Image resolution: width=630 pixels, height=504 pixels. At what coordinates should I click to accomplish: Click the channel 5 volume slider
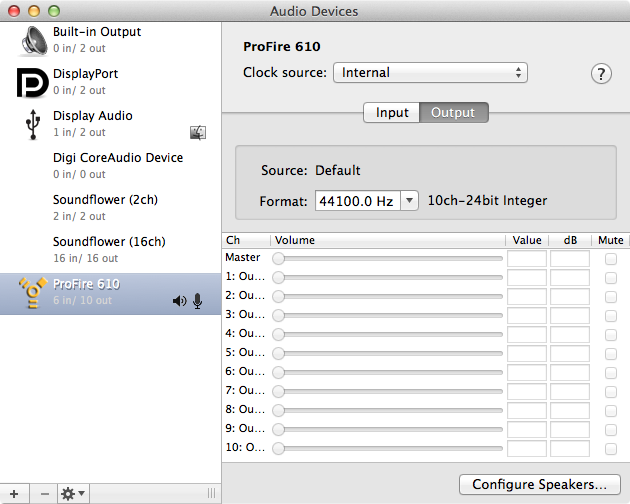click(x=387, y=353)
